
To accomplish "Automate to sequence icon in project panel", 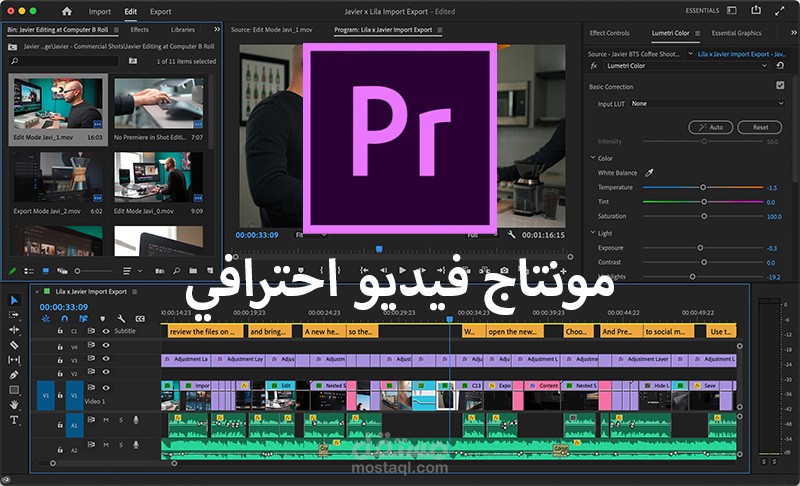I will coord(160,271).
